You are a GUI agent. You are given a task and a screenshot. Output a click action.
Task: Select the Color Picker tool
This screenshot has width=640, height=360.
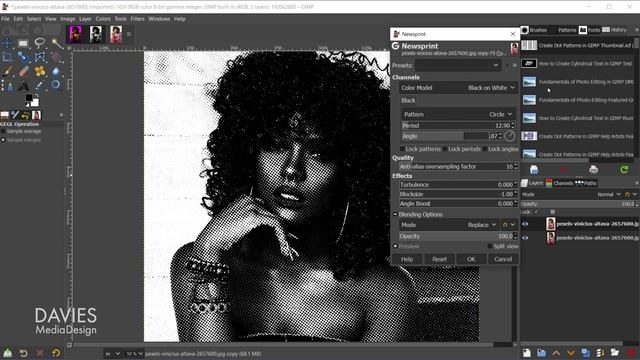click(x=40, y=85)
